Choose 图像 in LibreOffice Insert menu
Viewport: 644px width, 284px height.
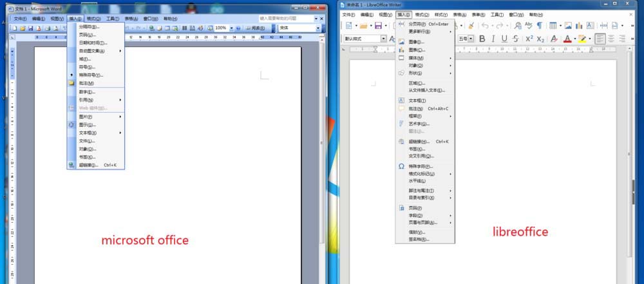point(424,42)
